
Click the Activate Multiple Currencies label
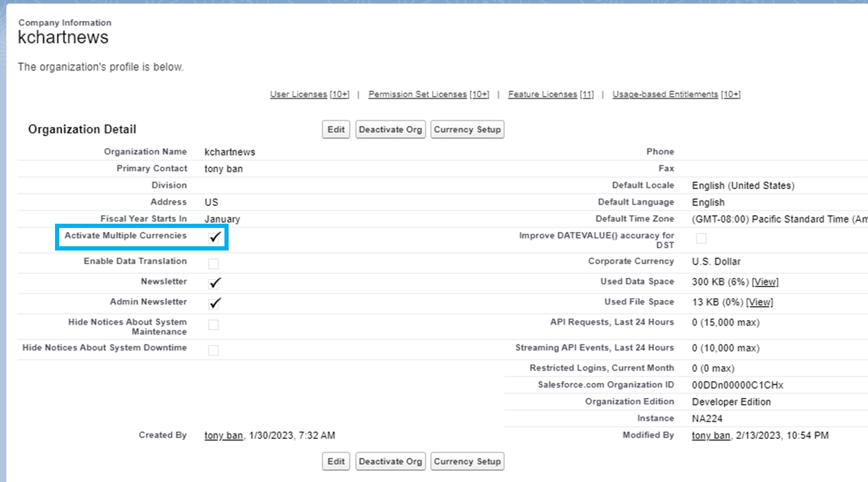point(126,236)
